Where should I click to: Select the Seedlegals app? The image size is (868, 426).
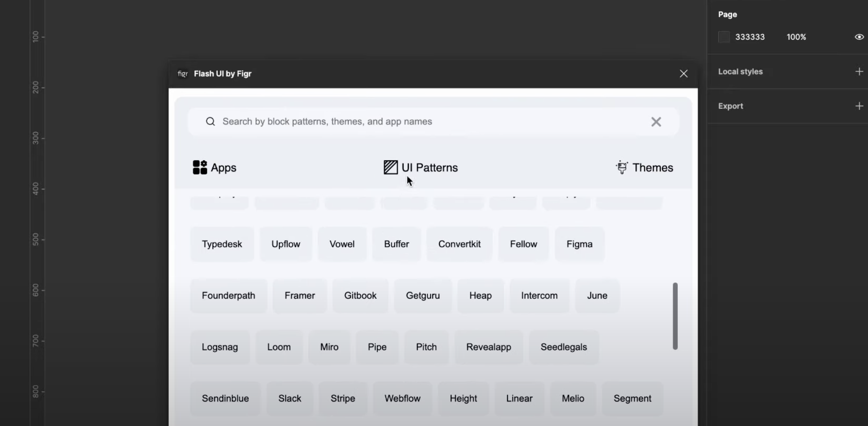[564, 347]
